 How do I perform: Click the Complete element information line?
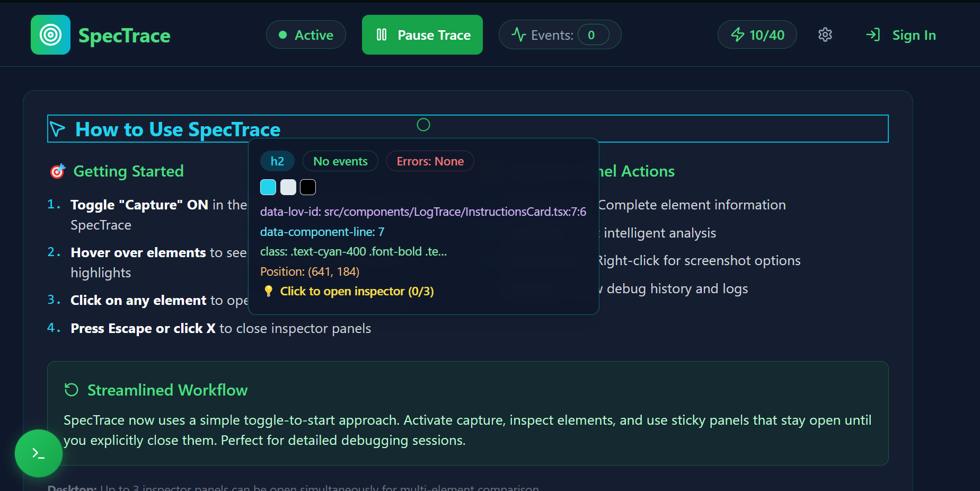click(x=692, y=205)
